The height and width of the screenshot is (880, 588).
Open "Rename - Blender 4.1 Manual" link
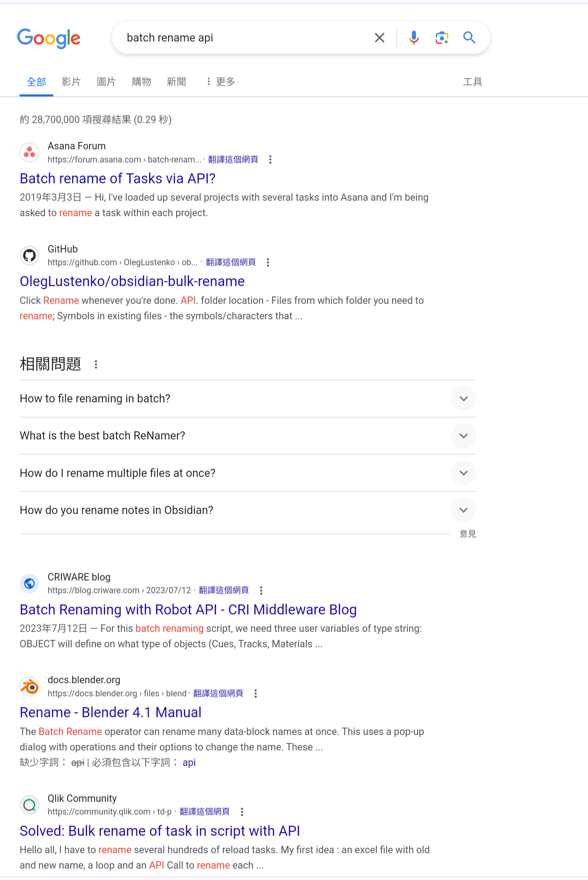110,713
